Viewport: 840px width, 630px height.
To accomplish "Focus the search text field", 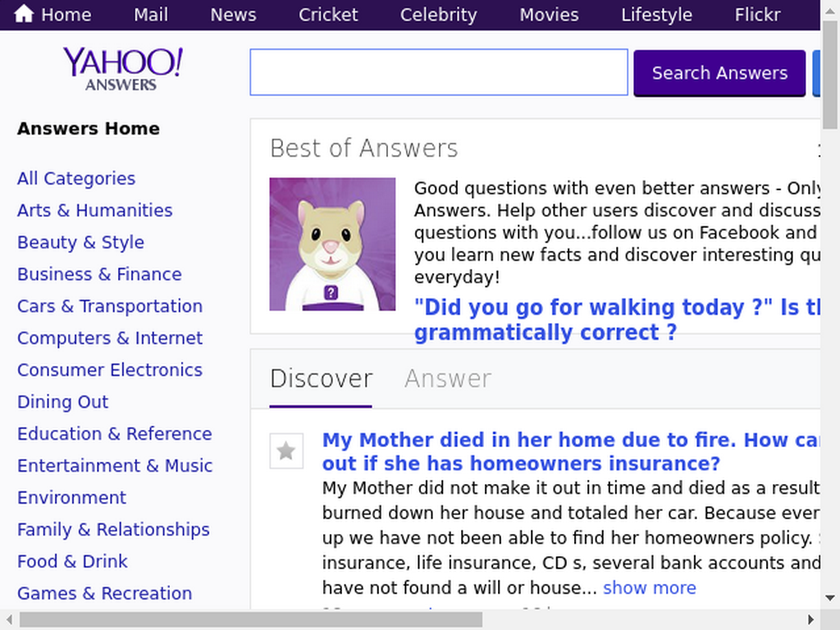I will 439,72.
